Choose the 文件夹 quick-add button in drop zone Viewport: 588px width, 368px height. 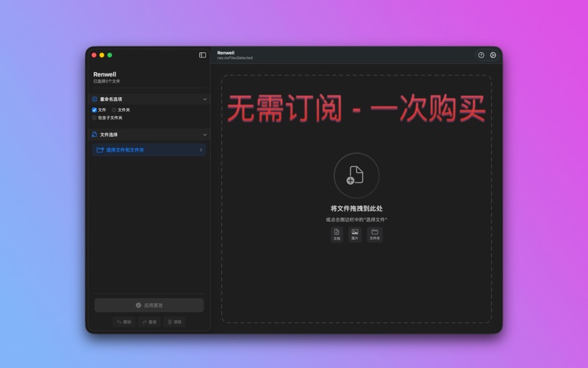(375, 235)
